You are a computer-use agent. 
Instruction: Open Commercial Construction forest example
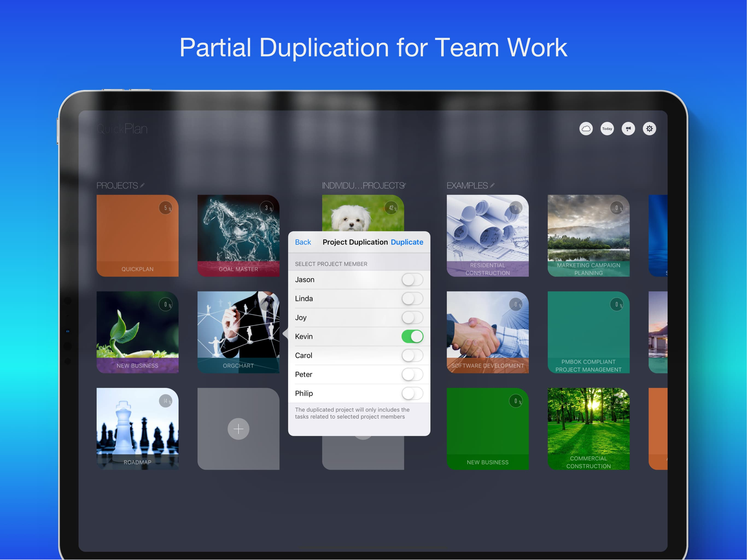click(588, 428)
